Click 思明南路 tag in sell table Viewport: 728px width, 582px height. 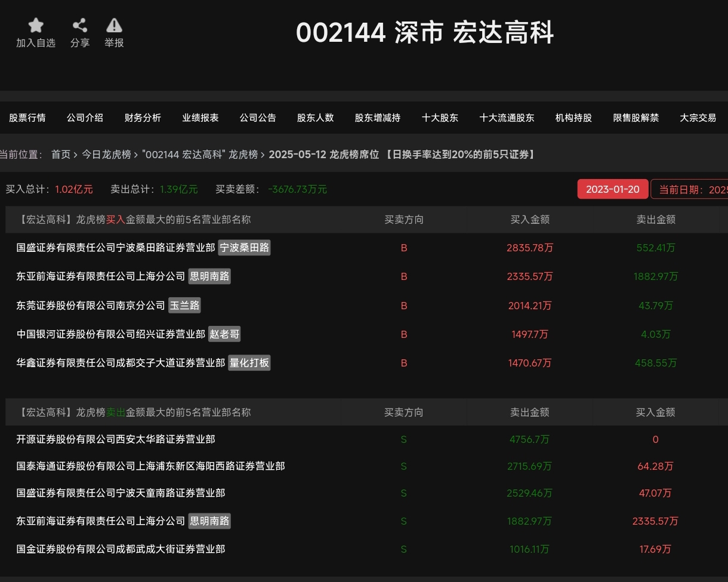tap(209, 521)
